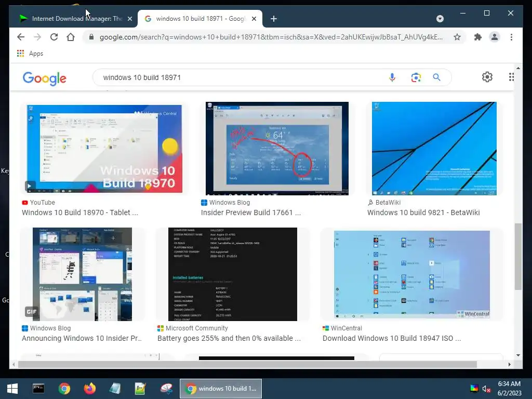
Task: Click the forward navigation arrow
Action: click(x=37, y=37)
